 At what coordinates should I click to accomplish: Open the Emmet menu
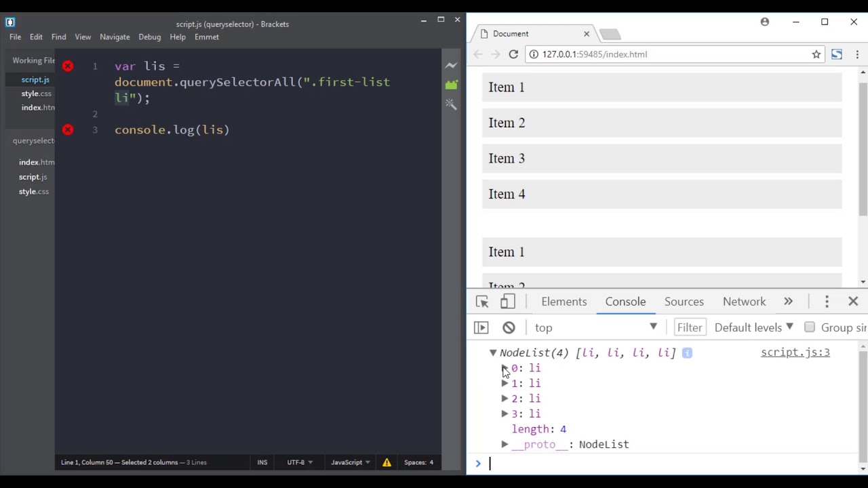tap(207, 37)
